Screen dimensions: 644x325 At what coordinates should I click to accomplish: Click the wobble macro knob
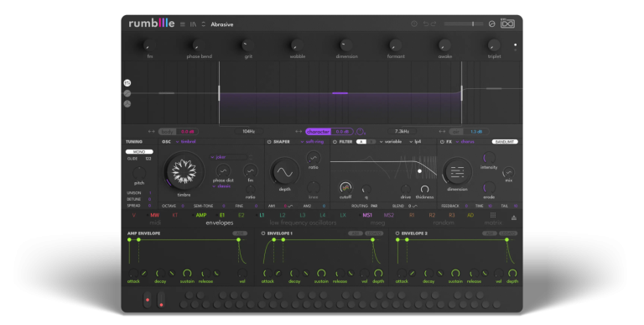click(x=297, y=45)
